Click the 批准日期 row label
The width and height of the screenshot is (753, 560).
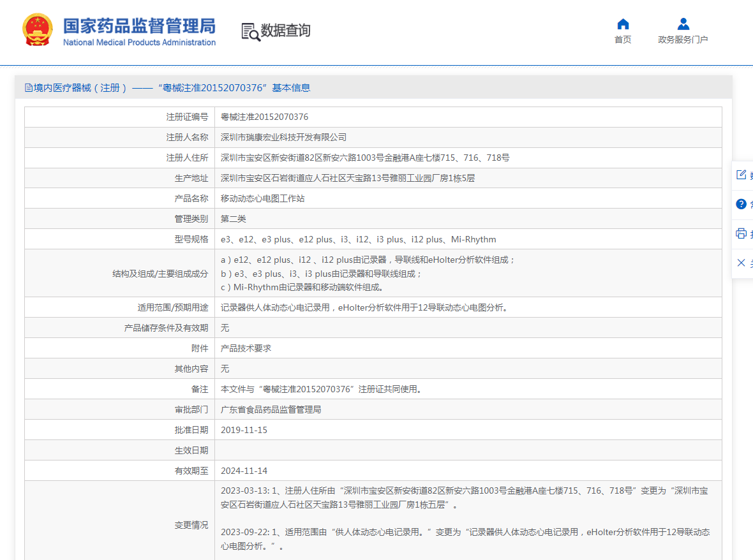pos(191,430)
